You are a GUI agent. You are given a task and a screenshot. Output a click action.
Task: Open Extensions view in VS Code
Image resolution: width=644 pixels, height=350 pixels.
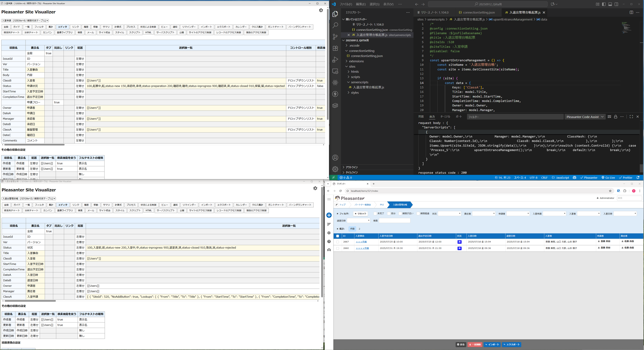(x=335, y=48)
